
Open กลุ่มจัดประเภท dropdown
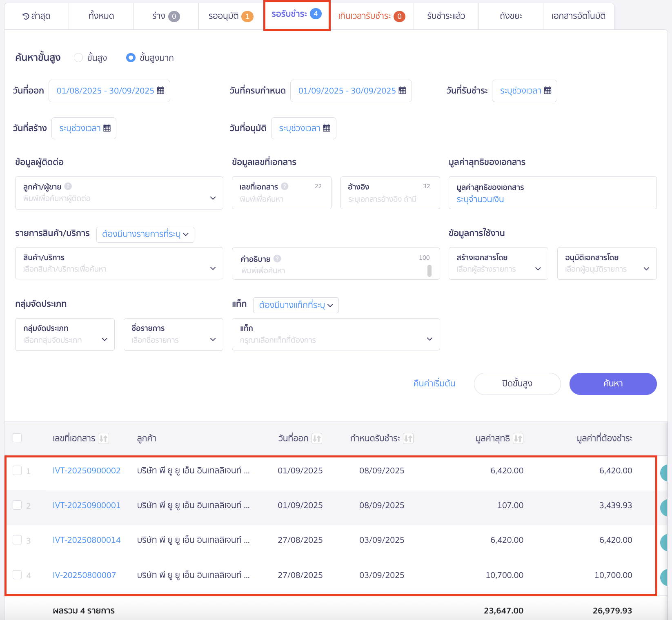pyautogui.click(x=65, y=334)
